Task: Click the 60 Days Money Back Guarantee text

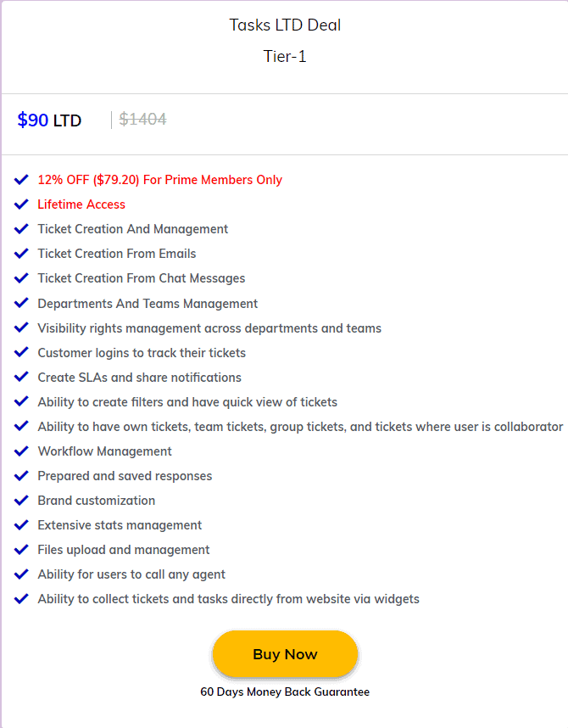Action: [x=285, y=692]
